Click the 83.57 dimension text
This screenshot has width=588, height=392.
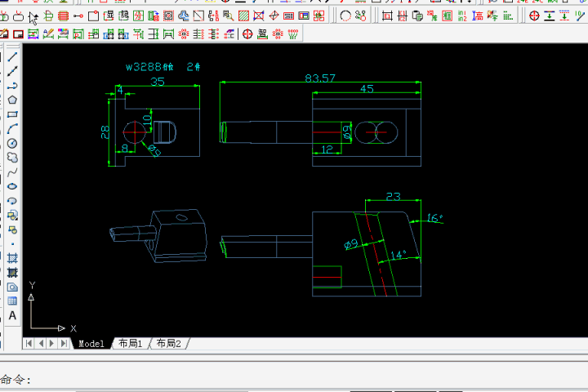(320, 78)
